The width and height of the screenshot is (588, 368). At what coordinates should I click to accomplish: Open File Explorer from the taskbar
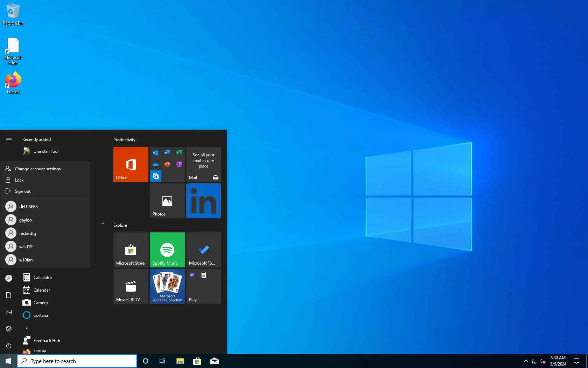[x=180, y=361]
